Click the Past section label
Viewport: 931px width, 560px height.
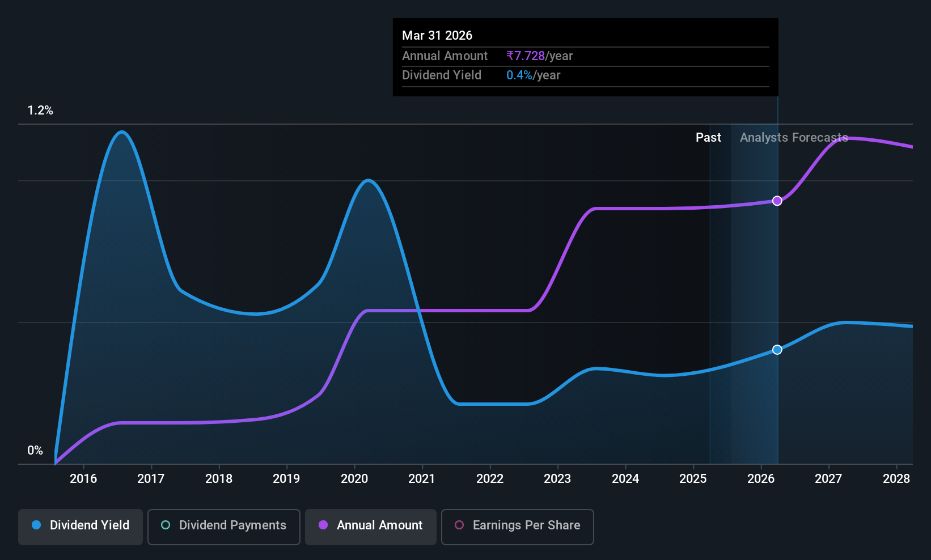708,137
